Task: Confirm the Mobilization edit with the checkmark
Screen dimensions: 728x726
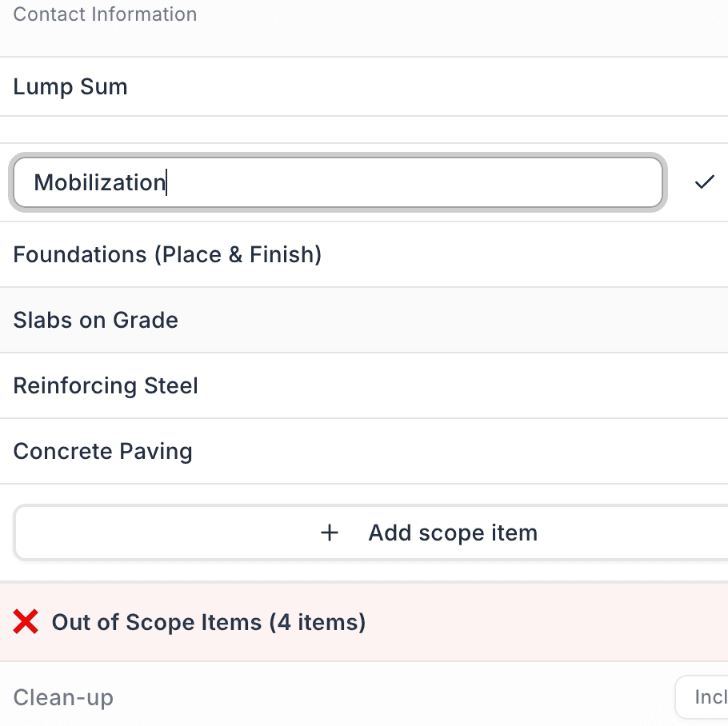Action: tap(704, 182)
